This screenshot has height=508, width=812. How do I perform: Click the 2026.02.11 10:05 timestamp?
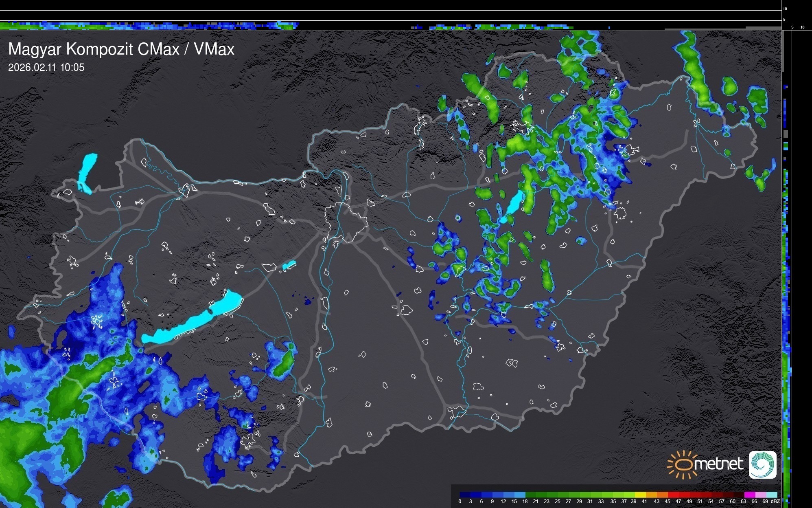coord(46,68)
